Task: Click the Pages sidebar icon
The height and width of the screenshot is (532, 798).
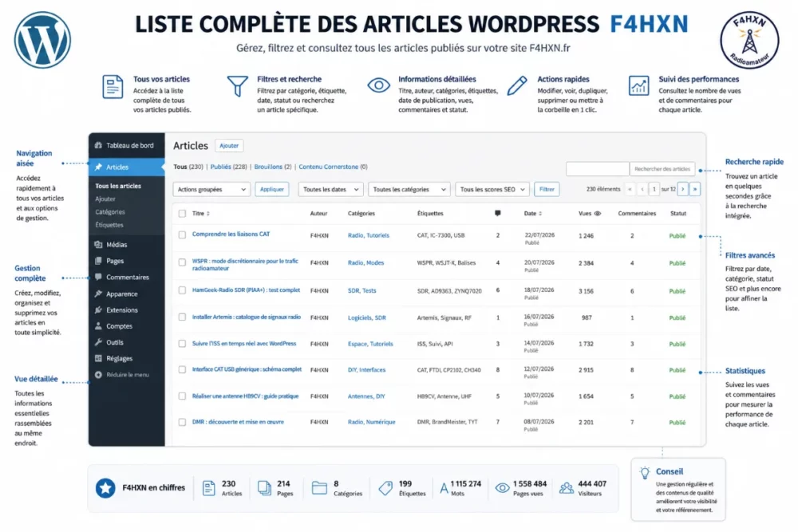Action: click(98, 261)
